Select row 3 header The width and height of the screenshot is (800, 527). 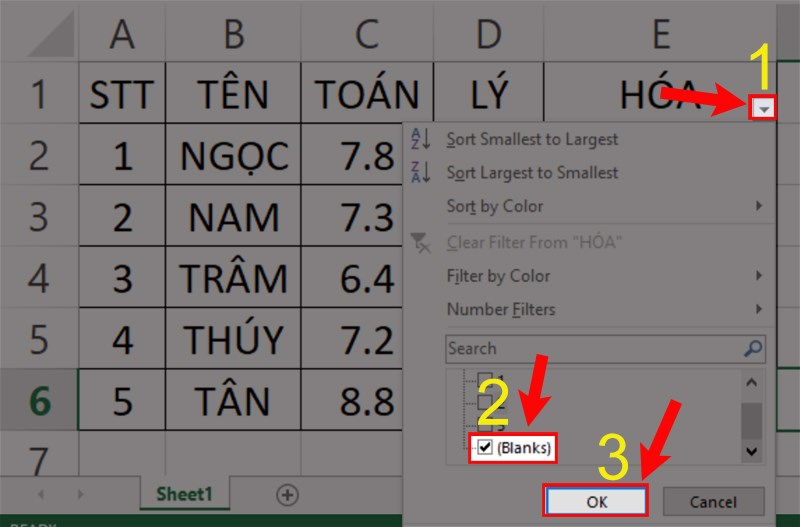pos(39,216)
